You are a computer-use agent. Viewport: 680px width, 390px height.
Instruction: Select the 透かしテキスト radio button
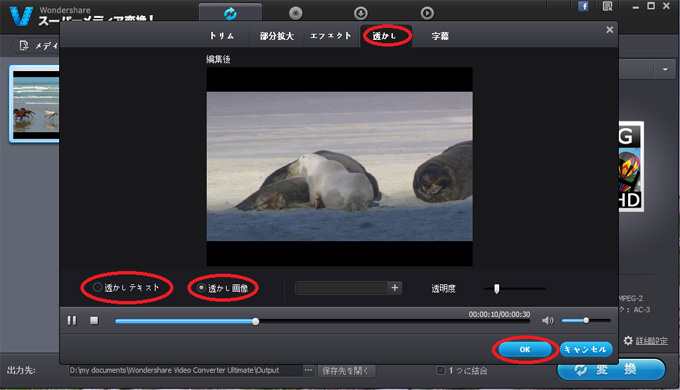(98, 287)
